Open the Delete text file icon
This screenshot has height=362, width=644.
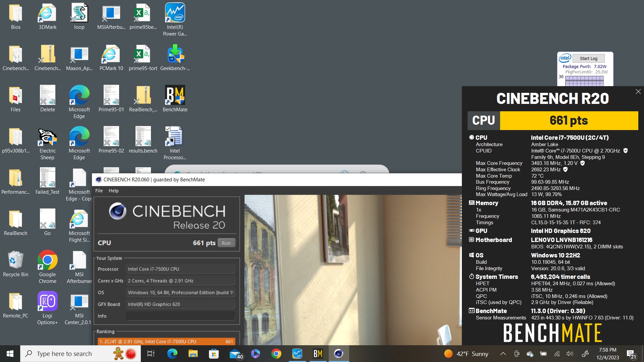click(47, 99)
